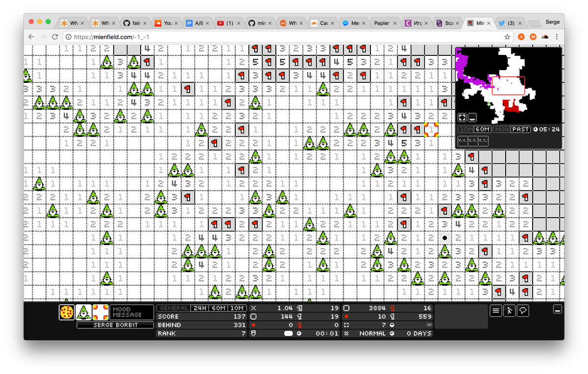Image resolution: width=588 pixels, height=374 pixels.
Task: Click the clock icon beside 05:24
Action: click(x=535, y=129)
